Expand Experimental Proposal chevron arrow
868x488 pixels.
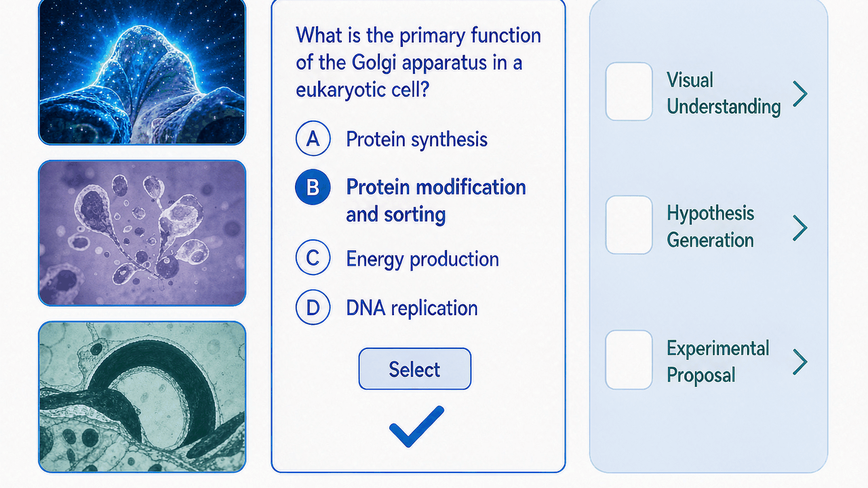(800, 362)
